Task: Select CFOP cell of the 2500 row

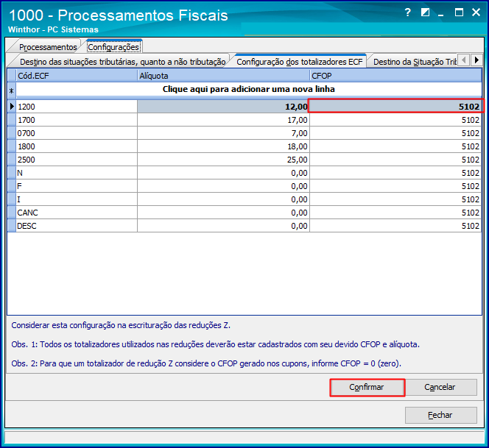Action: 395,160
